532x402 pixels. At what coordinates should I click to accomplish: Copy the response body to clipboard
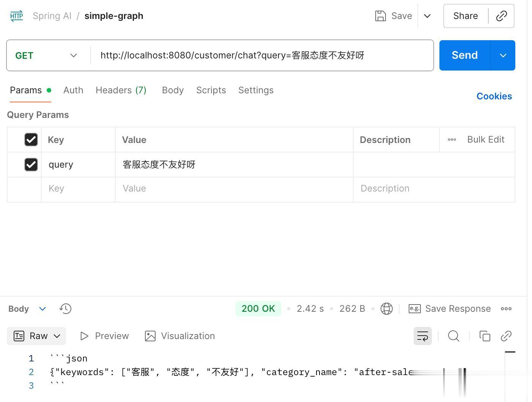point(485,336)
